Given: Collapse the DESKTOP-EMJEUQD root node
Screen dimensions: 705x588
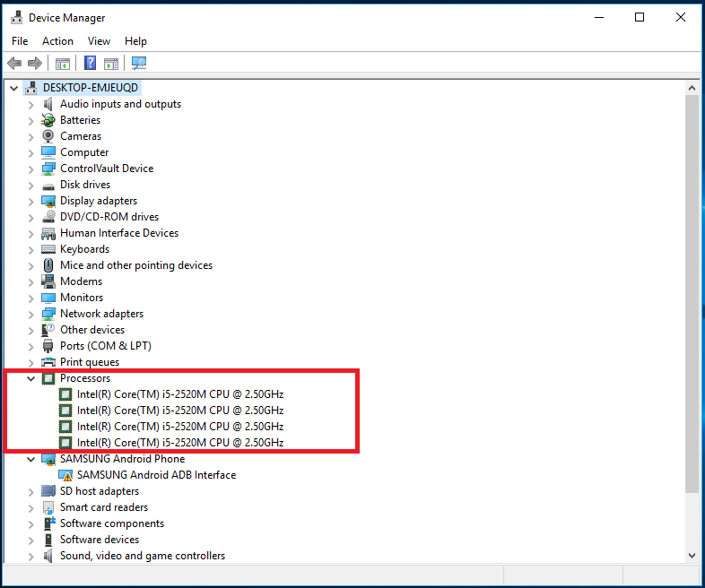Looking at the screenshot, I should coord(14,89).
